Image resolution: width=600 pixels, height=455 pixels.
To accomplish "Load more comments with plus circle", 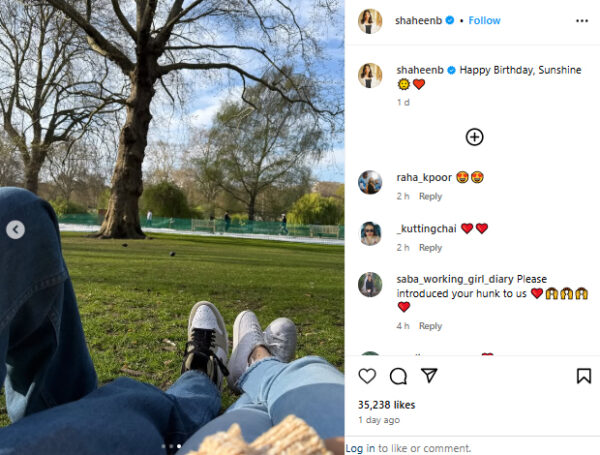I will click(474, 137).
